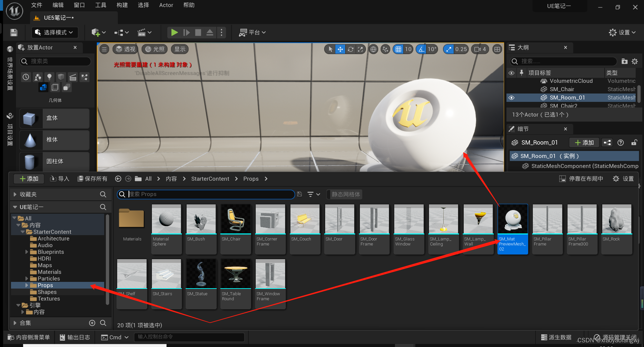Open the outliner settings gear
This screenshot has height=347, width=644.
tap(635, 61)
